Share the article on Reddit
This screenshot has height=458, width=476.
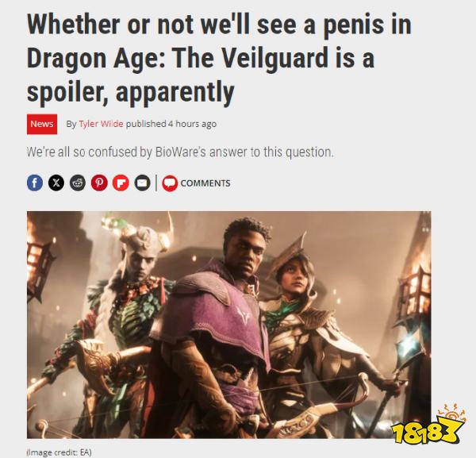[78, 183]
